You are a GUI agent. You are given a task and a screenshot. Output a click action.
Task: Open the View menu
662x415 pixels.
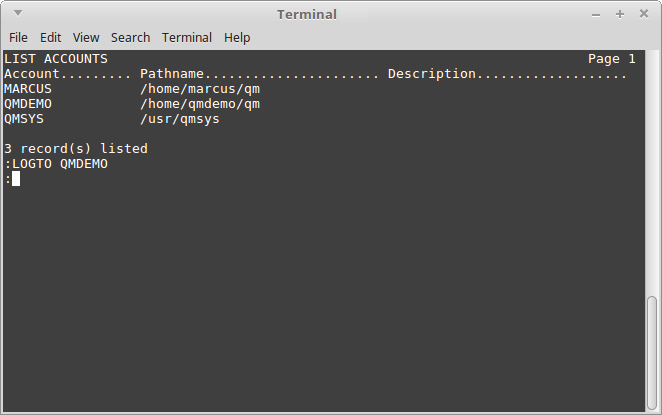pyautogui.click(x=86, y=38)
